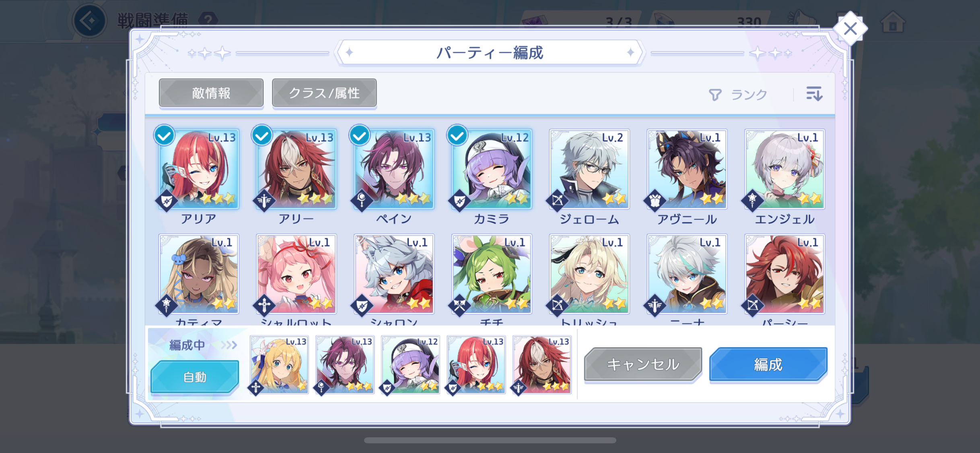Open クラス/属性 tab
980x453 pixels.
tap(324, 93)
